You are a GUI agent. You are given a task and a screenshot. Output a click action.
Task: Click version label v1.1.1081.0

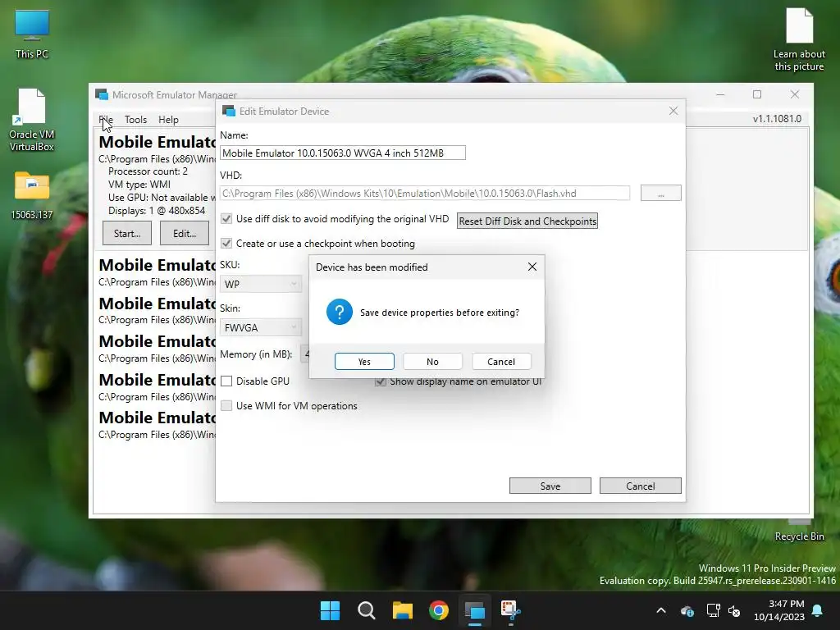(x=777, y=119)
